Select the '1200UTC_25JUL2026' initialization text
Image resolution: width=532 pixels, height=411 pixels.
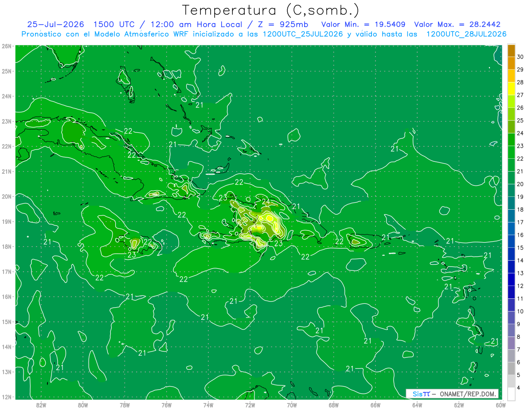click(x=303, y=34)
